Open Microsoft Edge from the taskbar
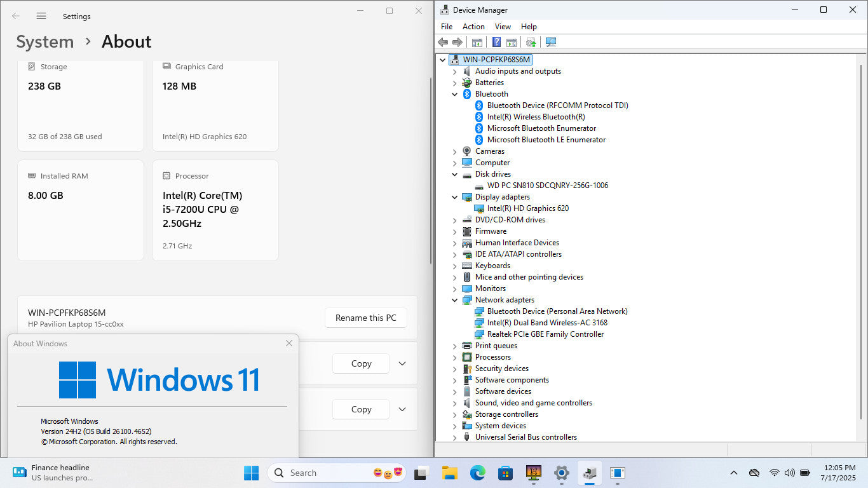This screenshot has width=868, height=488. tap(478, 473)
